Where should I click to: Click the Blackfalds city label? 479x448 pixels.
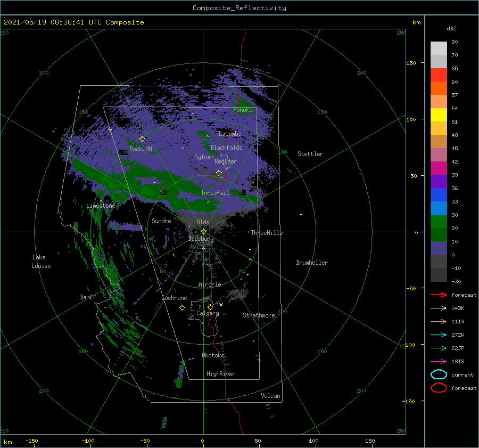click(x=226, y=148)
